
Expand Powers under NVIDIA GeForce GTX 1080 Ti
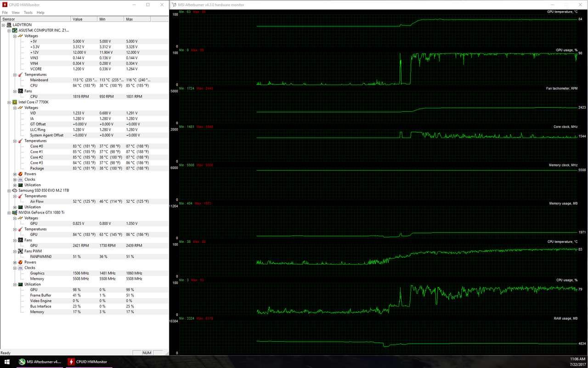[15, 262]
